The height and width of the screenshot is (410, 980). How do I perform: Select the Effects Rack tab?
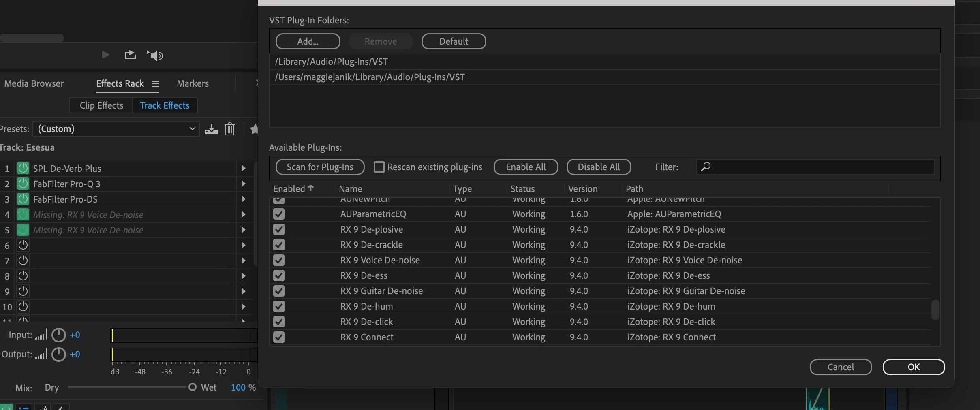120,83
